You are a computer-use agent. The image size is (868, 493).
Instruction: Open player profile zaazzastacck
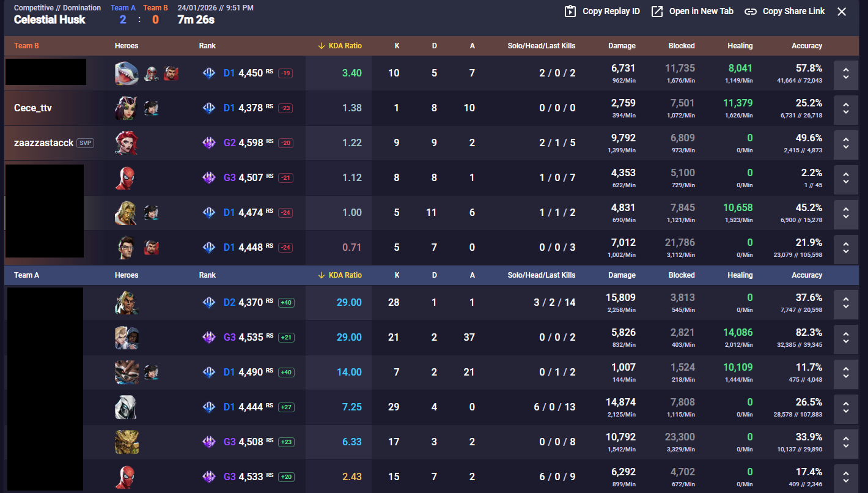(x=43, y=143)
